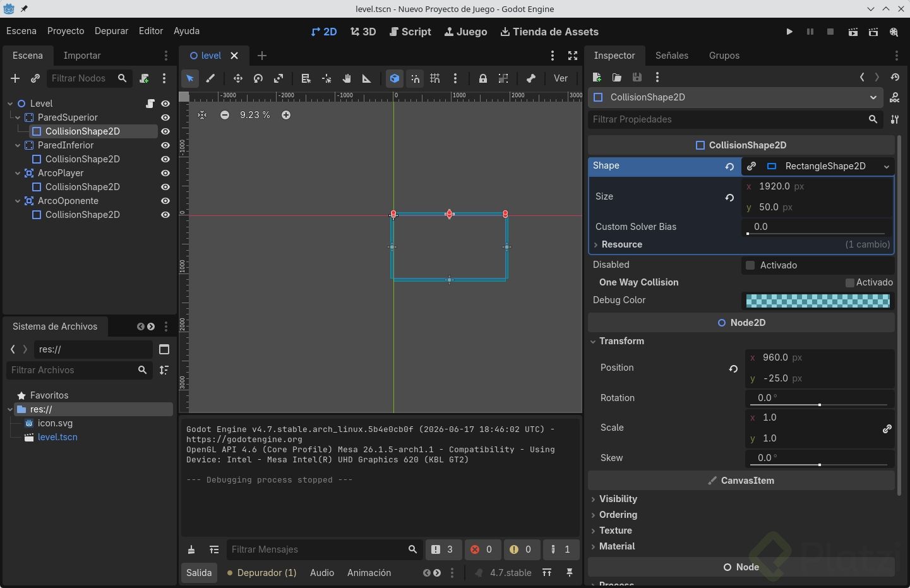
Task: Zoom in with the plus button
Action: pos(286,115)
